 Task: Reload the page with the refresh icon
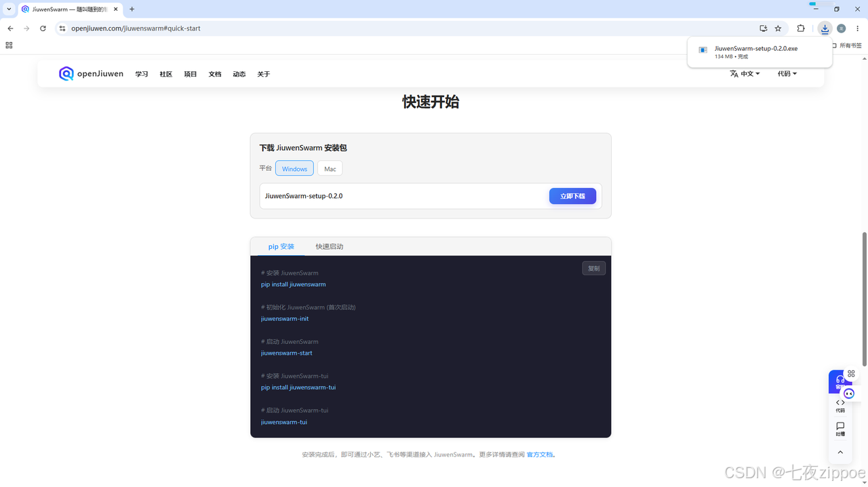tap(43, 28)
